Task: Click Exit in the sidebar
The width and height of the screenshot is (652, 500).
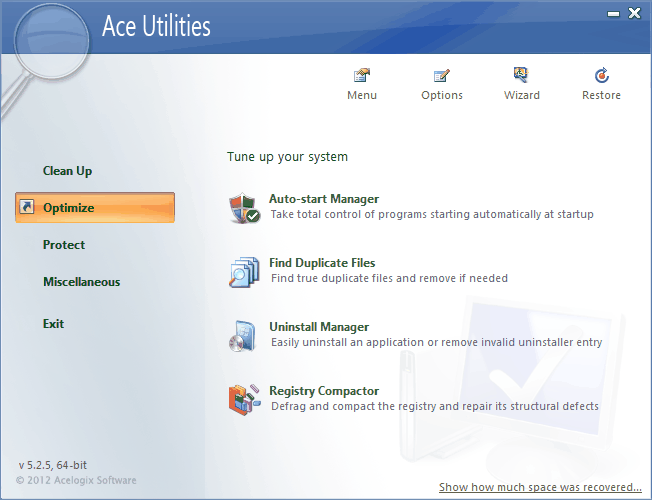Action: (x=53, y=324)
